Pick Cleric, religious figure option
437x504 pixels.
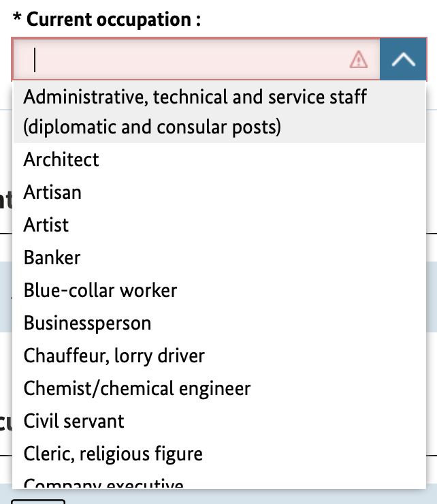[x=113, y=454]
